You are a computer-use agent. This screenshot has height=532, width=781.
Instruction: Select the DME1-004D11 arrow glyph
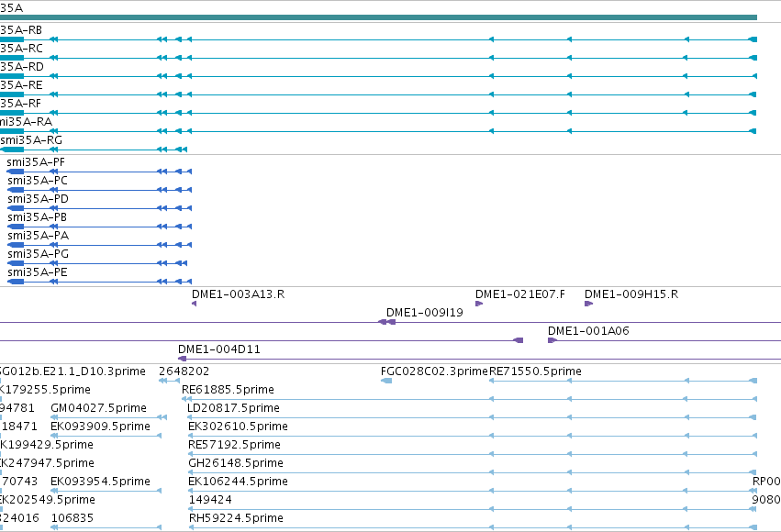(x=183, y=359)
